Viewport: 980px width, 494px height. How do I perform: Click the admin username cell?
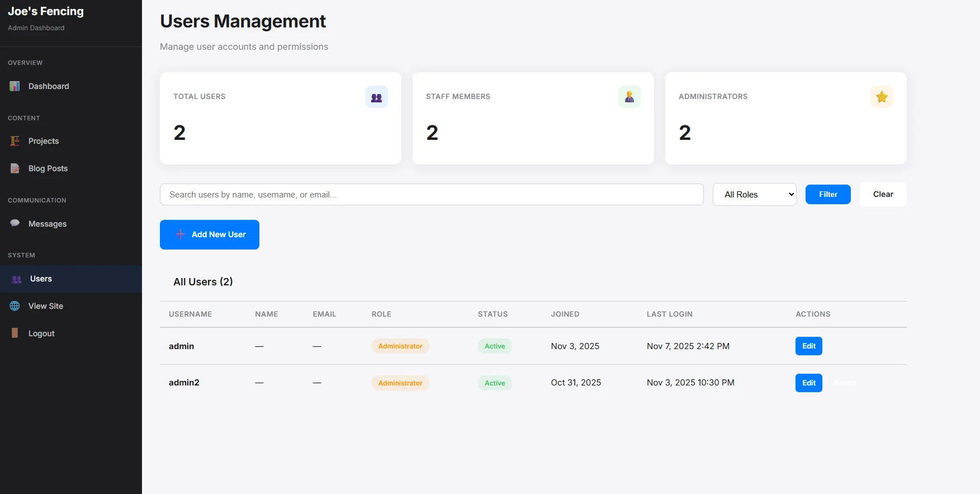(182, 346)
